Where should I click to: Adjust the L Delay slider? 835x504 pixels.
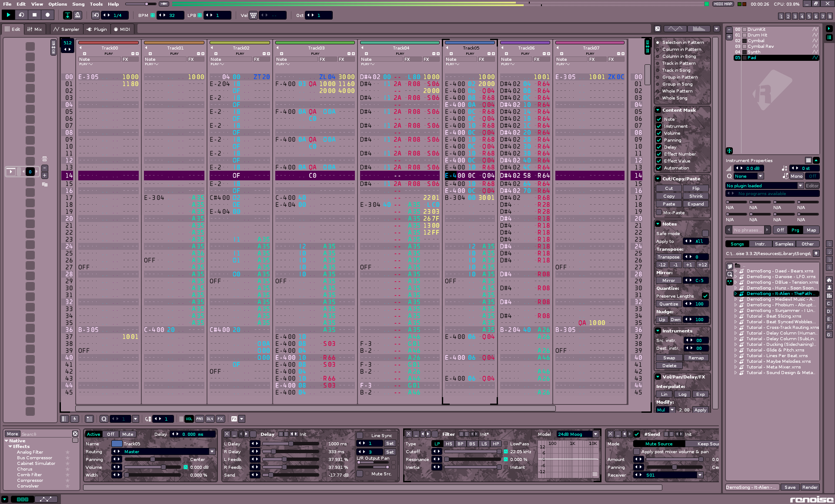[291, 444]
